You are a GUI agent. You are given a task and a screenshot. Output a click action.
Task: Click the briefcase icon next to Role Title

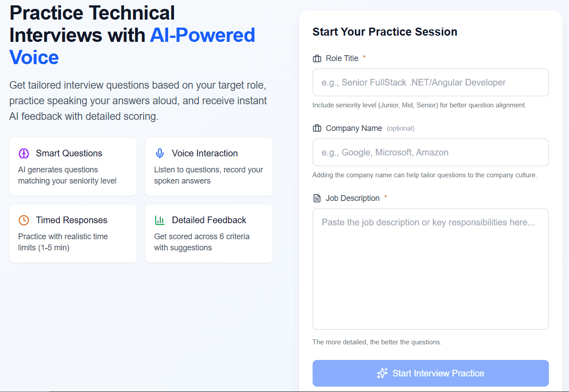(317, 58)
